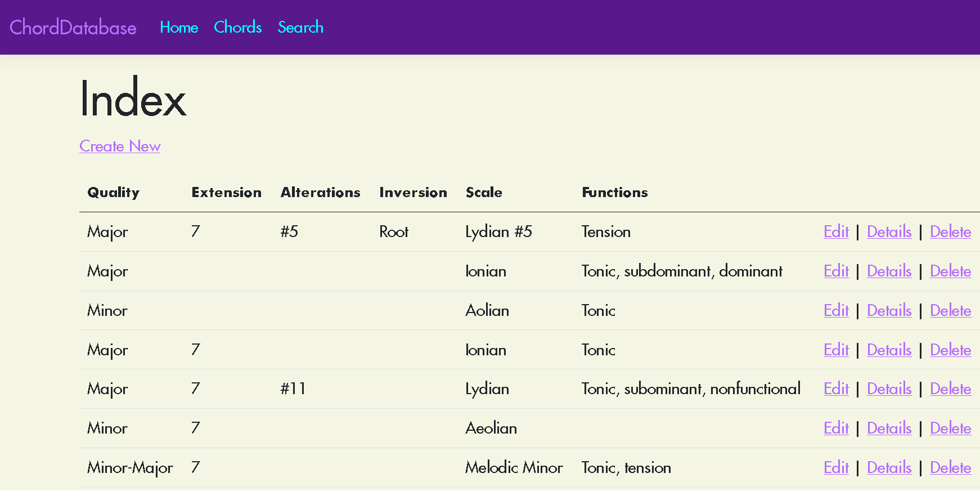Select the '#11' alterations cell

coord(293,389)
